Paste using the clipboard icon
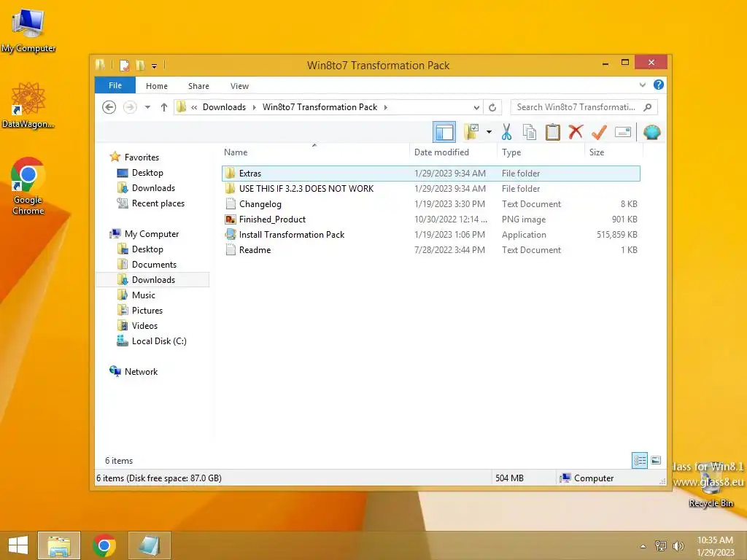The width and height of the screenshot is (747, 560). [553, 132]
